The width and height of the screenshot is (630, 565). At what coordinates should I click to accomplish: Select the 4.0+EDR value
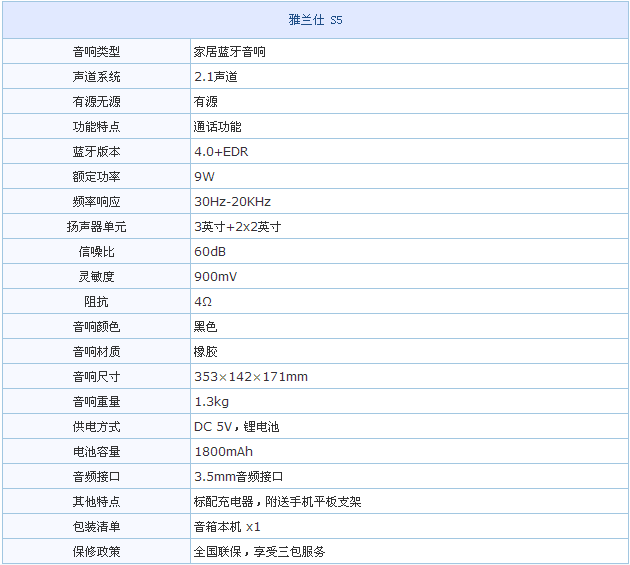point(221,151)
